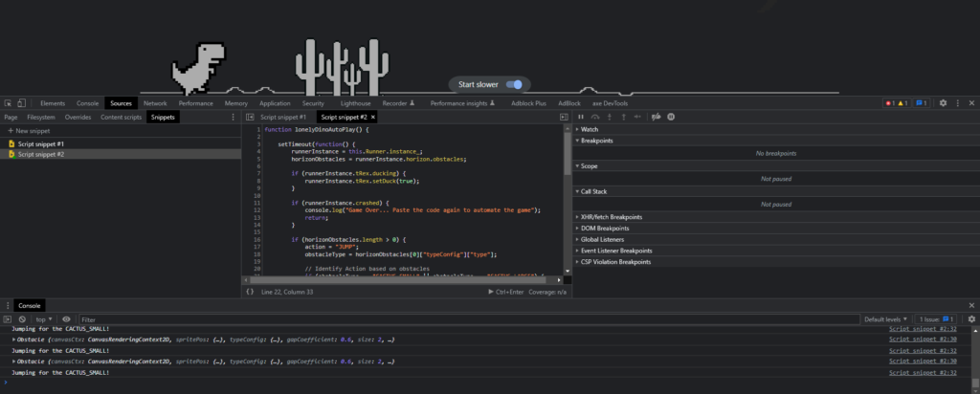Image resolution: width=980 pixels, height=394 pixels.
Task: Close the Script snippet #2 editor tab
Action: point(373,117)
